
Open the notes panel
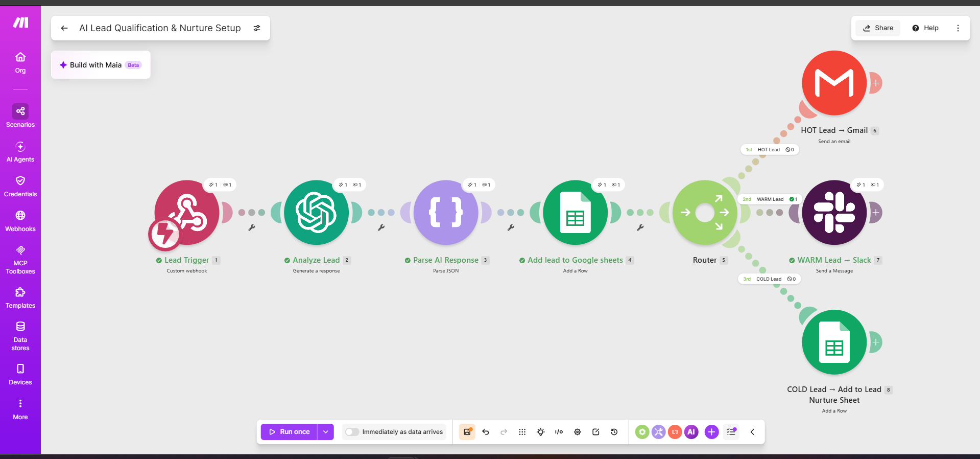tap(595, 432)
